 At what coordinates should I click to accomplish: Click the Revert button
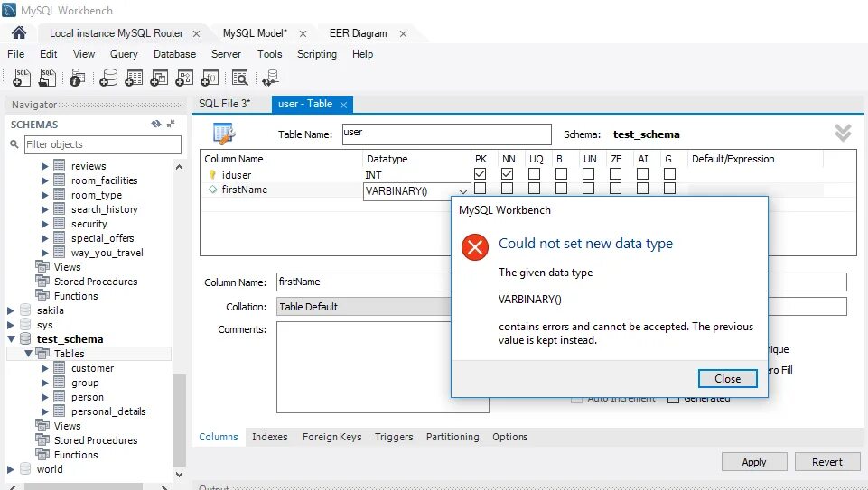[x=827, y=462]
